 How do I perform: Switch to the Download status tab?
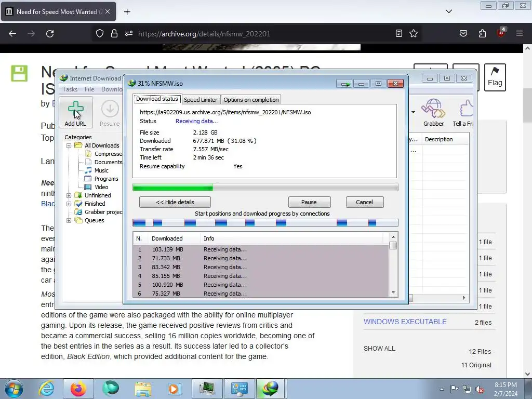(x=157, y=99)
